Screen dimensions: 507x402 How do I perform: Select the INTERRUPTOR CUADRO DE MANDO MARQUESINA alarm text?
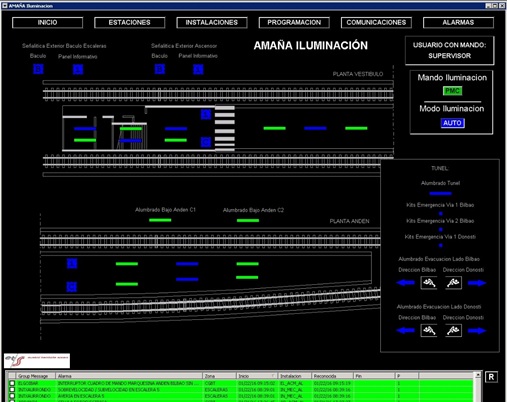[128, 383]
